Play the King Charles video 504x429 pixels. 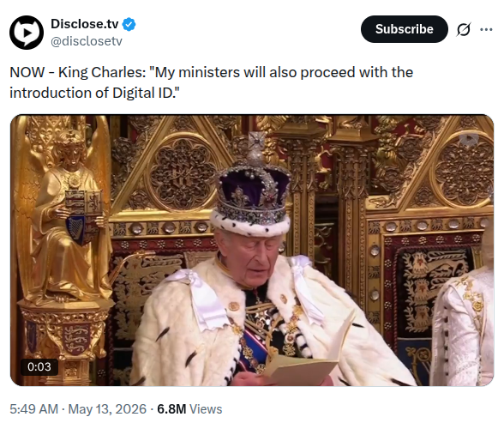[x=252, y=250]
